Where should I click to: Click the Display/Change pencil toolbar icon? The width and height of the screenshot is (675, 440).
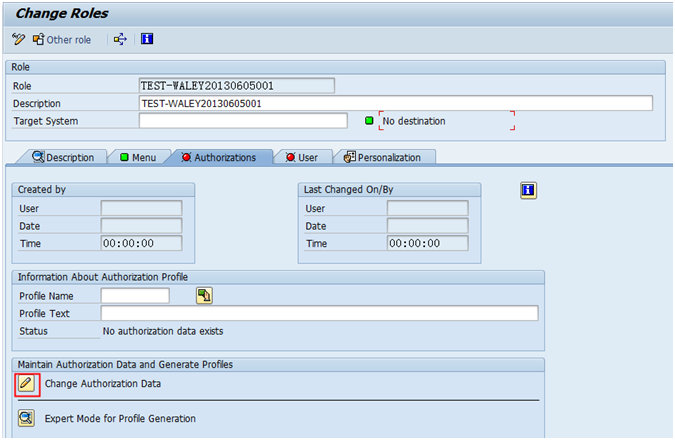(19, 39)
